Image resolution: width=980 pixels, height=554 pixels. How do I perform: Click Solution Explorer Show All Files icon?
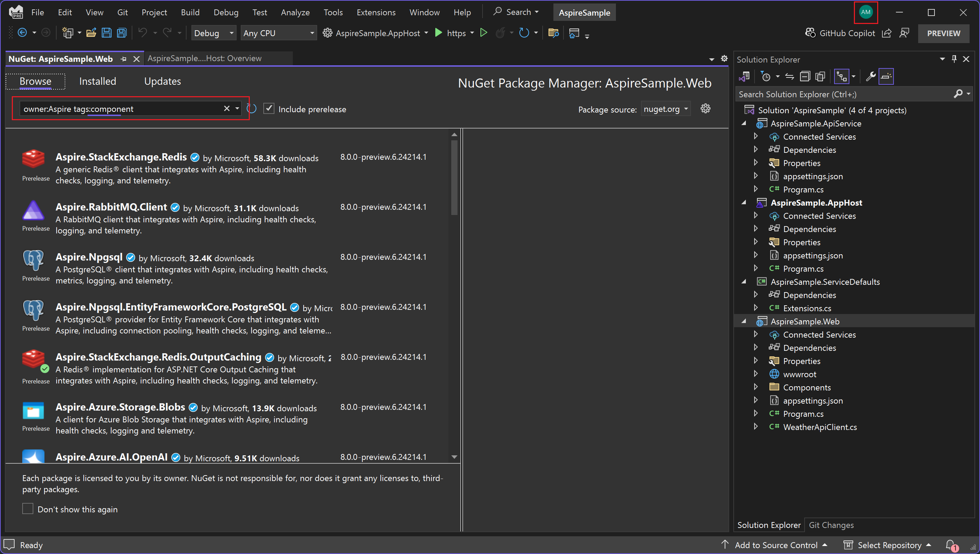pos(820,76)
